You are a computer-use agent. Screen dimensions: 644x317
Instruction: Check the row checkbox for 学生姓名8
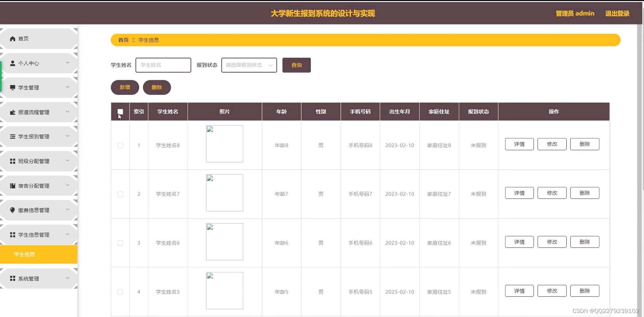pyautogui.click(x=120, y=145)
